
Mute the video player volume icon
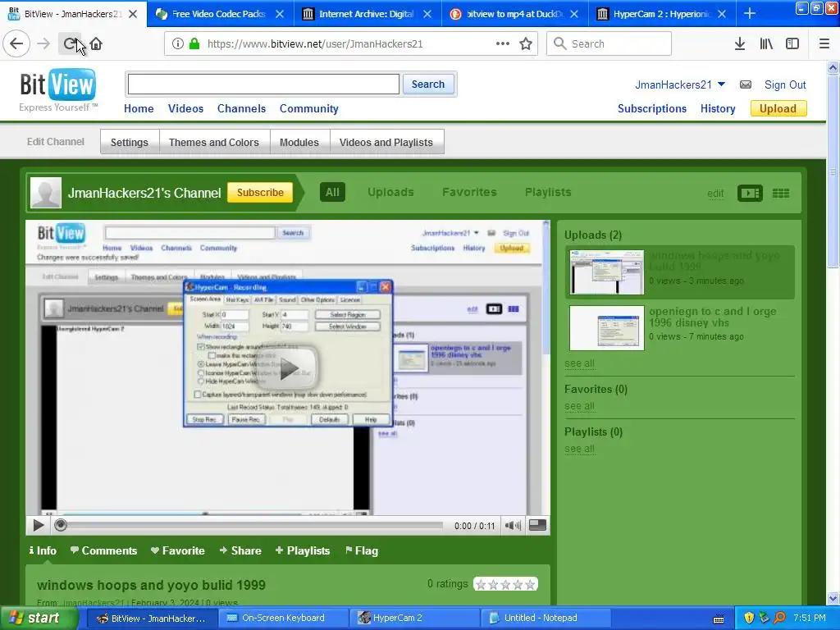tap(513, 526)
